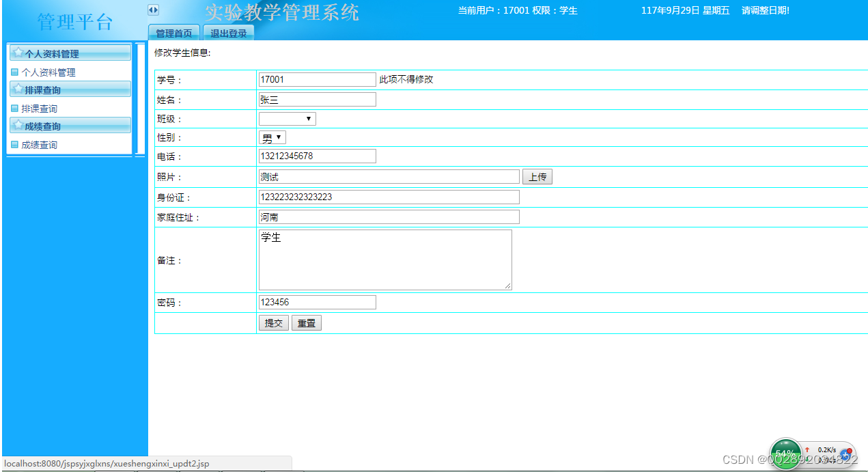
Task: Switch to the 管理首页 tab
Action: click(173, 32)
